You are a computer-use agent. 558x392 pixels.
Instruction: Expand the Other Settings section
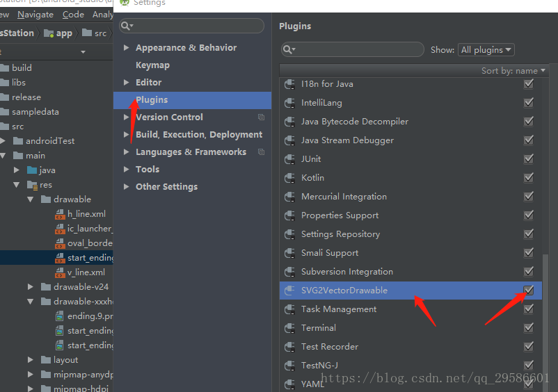tap(126, 186)
